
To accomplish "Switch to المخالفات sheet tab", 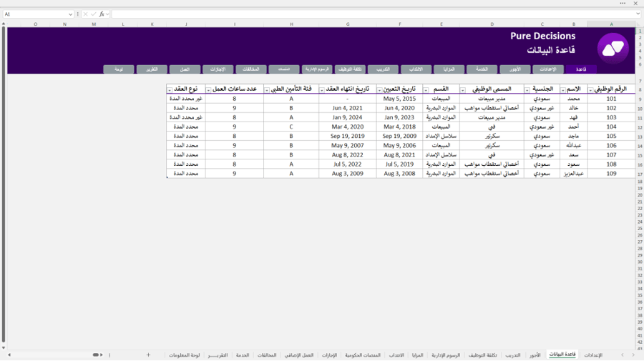I will [x=267, y=355].
